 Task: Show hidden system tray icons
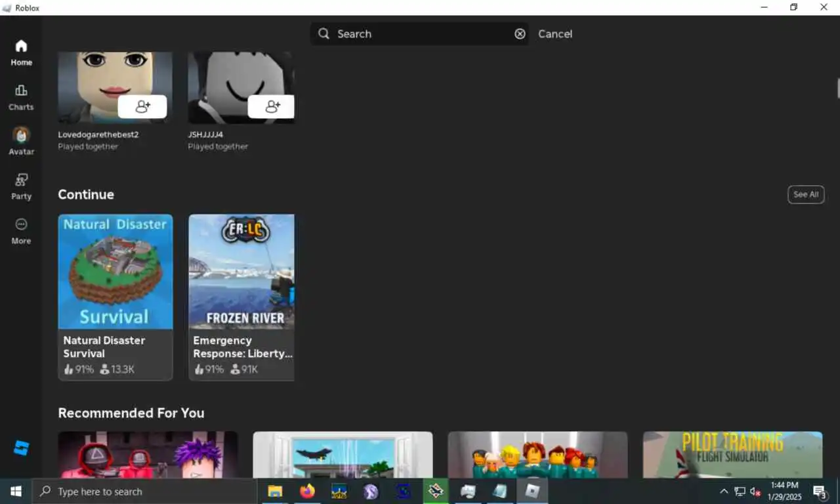pyautogui.click(x=724, y=492)
